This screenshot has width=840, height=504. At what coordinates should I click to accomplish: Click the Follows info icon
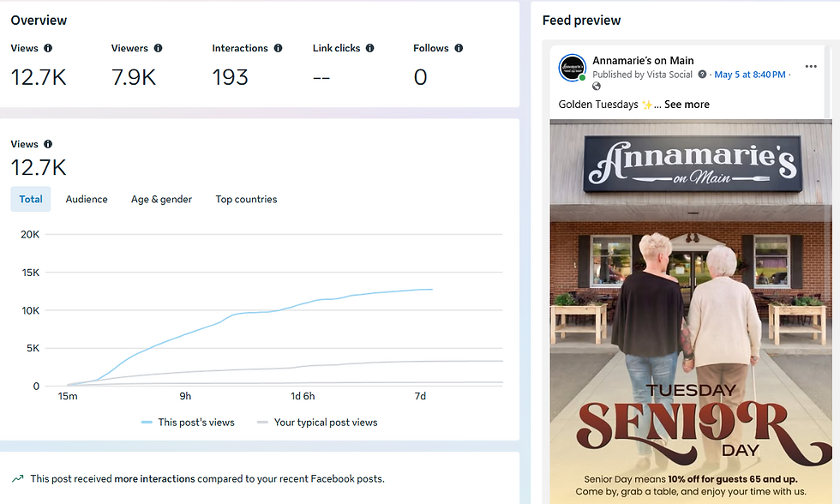[459, 48]
